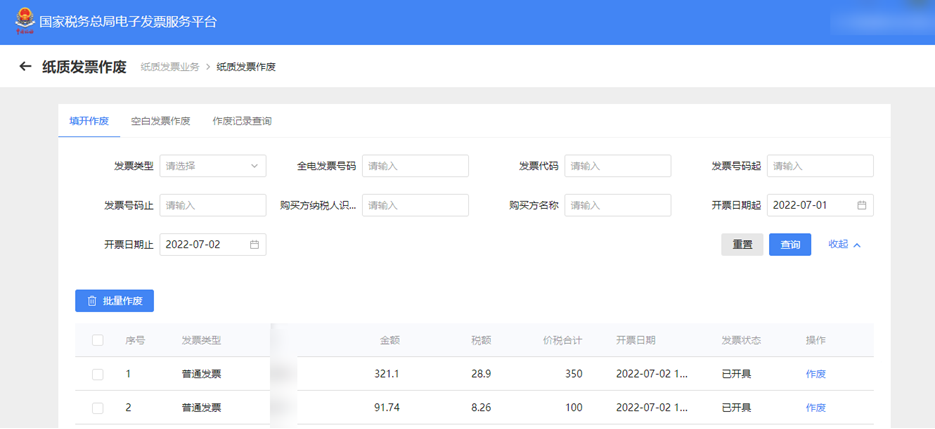935x429 pixels.
Task: Click the 发票类型 column header
Action: tap(202, 341)
